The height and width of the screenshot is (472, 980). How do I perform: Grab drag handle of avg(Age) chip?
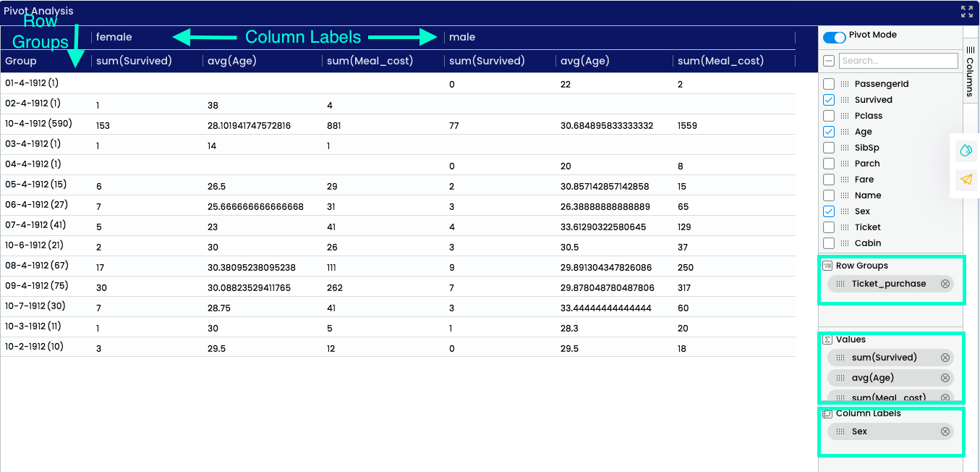point(840,378)
